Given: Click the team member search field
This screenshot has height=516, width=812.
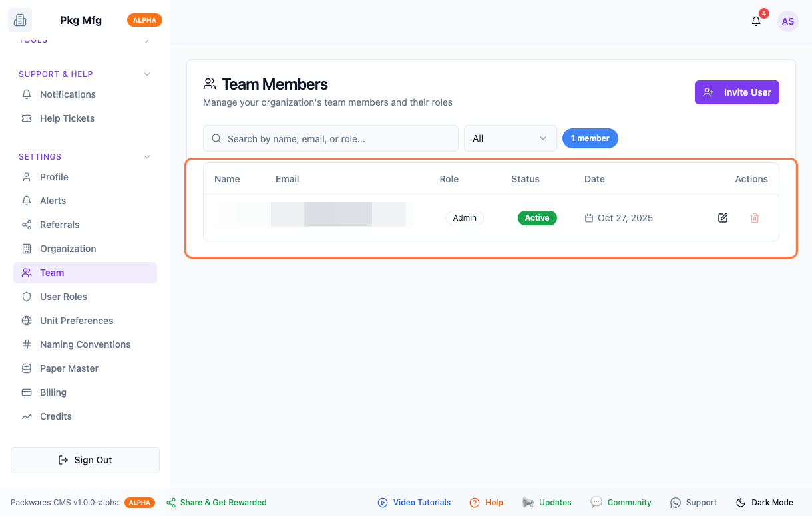Looking at the screenshot, I should click(331, 138).
